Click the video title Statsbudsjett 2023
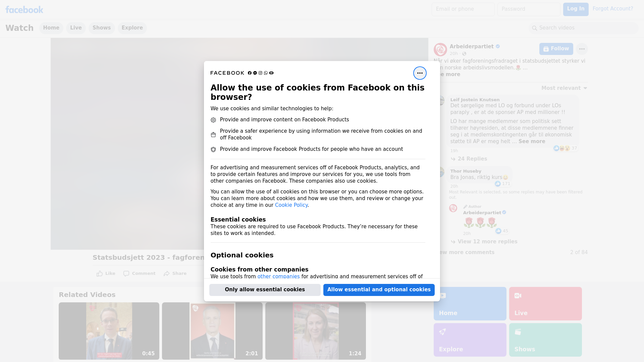This screenshot has height=362, width=644. [148, 258]
